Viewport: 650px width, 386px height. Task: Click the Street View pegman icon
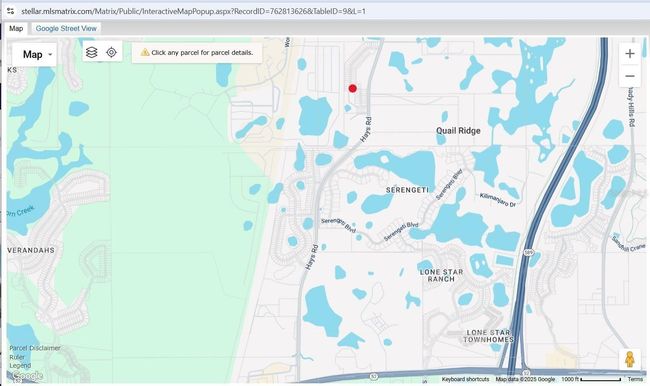(x=630, y=359)
